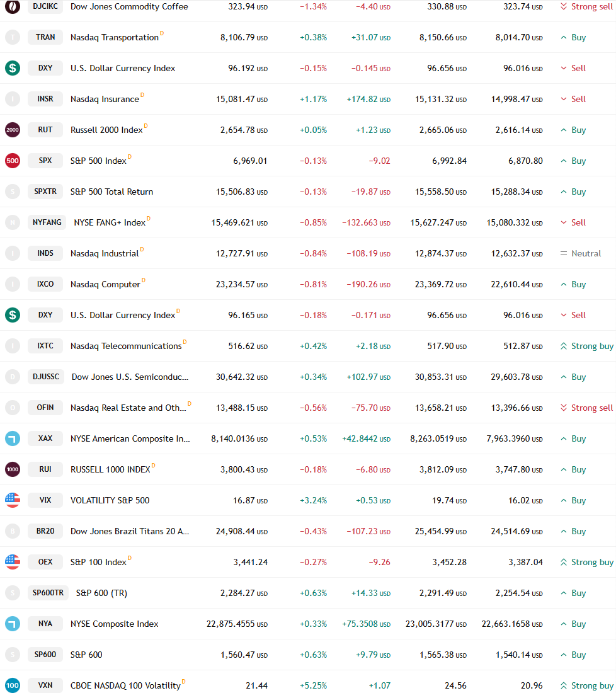Click the green dollar icon beside price 96.192
The image size is (616, 693).
click(13, 68)
